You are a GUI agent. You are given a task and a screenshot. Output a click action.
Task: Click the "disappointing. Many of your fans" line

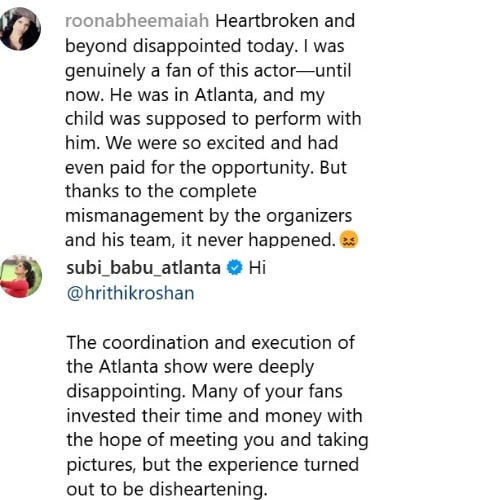(204, 391)
